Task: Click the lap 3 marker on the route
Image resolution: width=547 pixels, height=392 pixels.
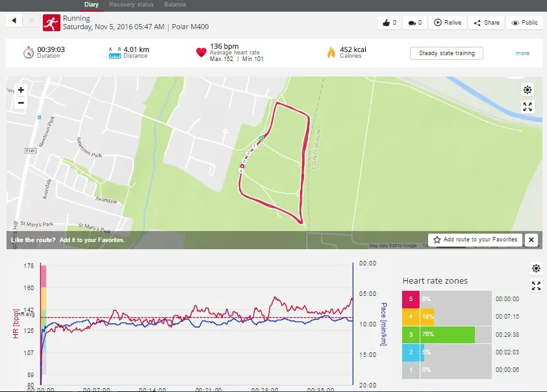Action: point(244,162)
